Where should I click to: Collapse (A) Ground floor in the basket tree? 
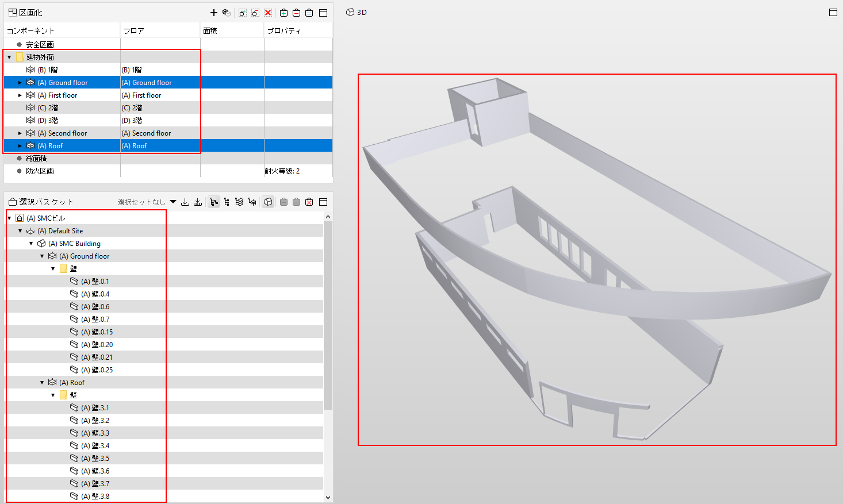[x=42, y=256]
